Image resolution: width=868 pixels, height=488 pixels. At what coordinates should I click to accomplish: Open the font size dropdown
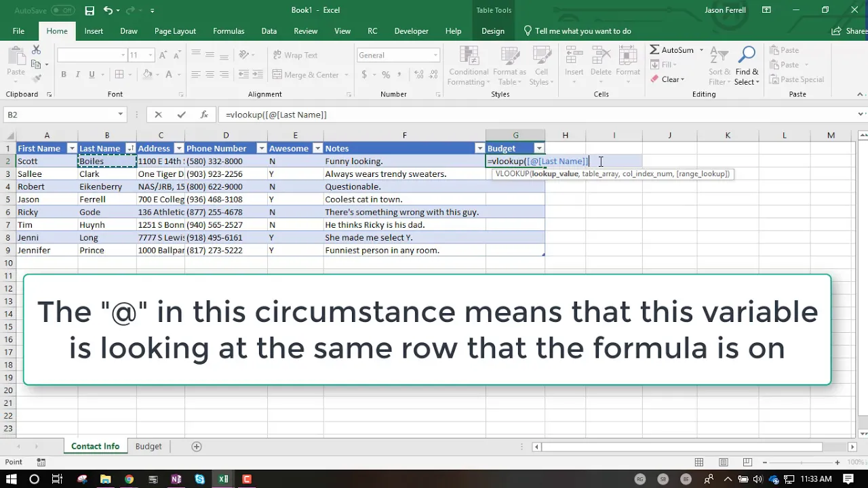151,55
